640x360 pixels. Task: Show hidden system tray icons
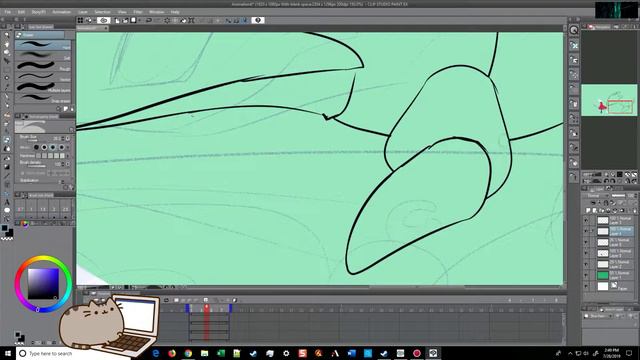click(570, 353)
